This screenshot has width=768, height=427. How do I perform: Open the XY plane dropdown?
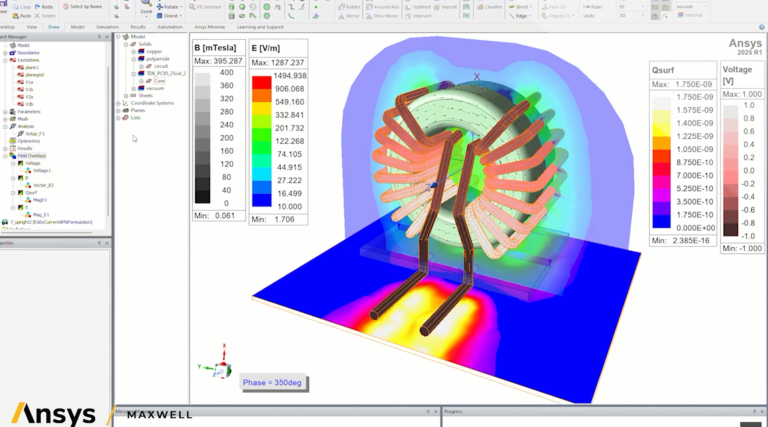pos(631,7)
